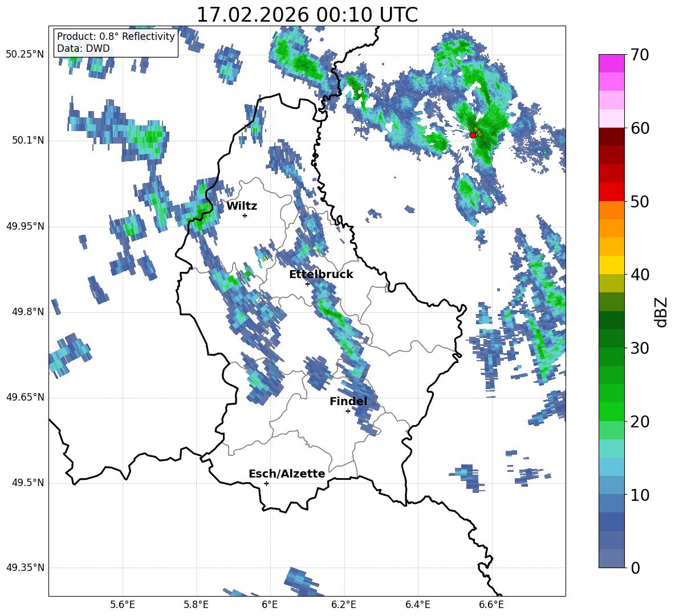
Task: Pick the bright red colorbar swatch at 50 dBZ
Action: click(611, 192)
